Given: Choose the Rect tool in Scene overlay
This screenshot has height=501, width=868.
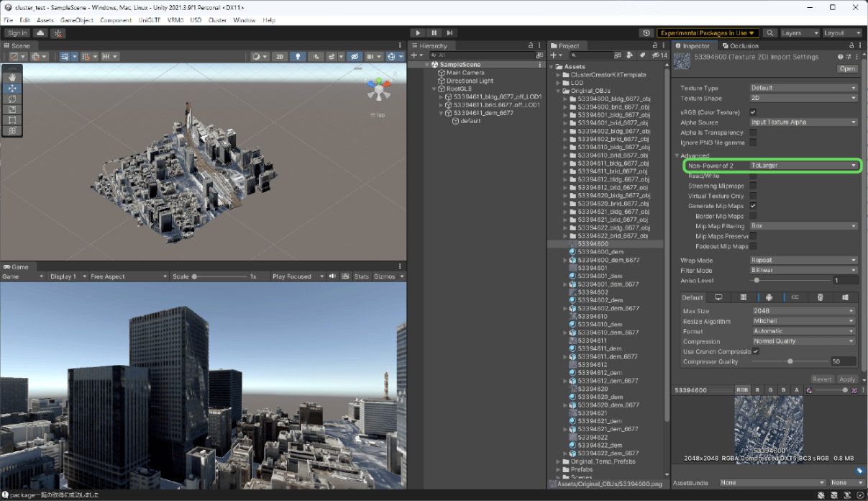Looking at the screenshot, I should pyautogui.click(x=12, y=120).
